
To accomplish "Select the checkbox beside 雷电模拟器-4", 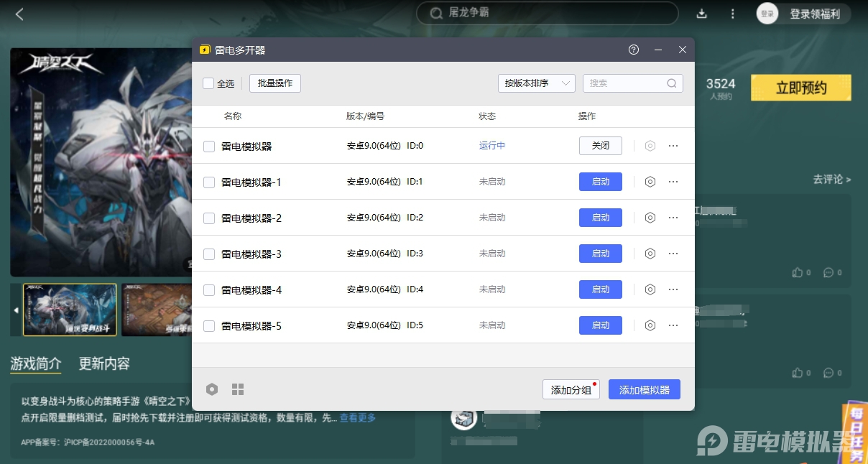I will (209, 290).
